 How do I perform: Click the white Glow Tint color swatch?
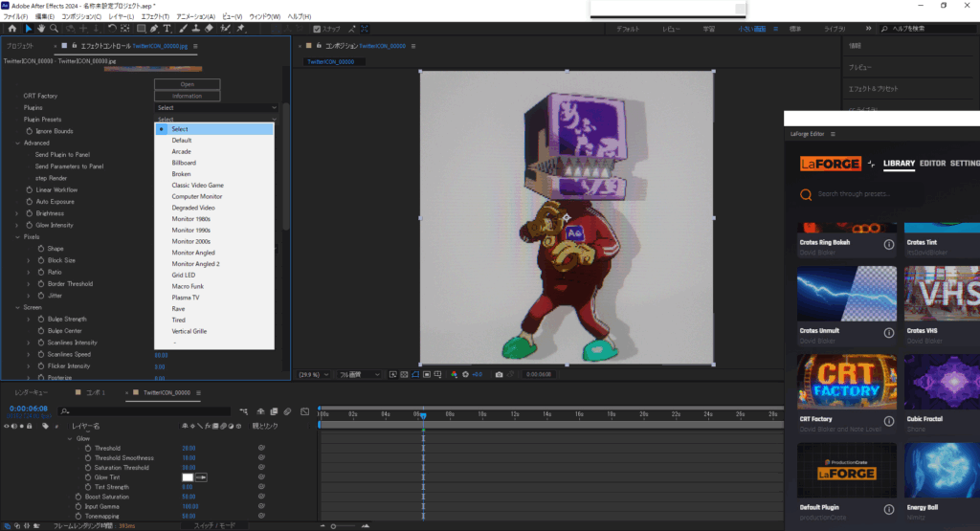click(x=189, y=476)
